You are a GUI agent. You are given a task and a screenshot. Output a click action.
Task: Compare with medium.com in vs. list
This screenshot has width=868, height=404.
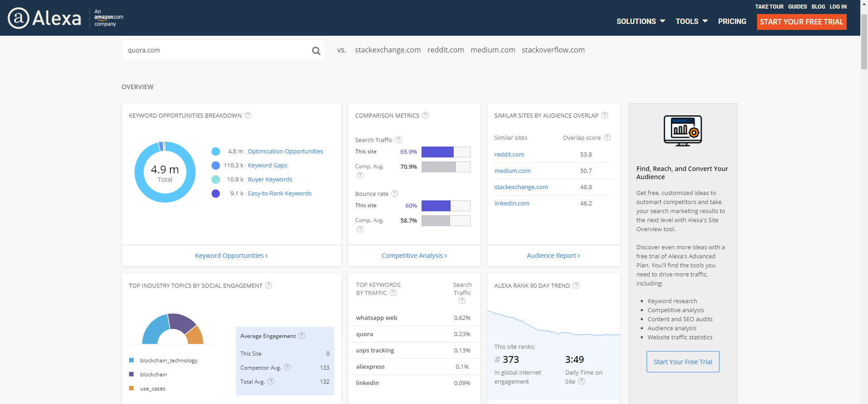(493, 50)
